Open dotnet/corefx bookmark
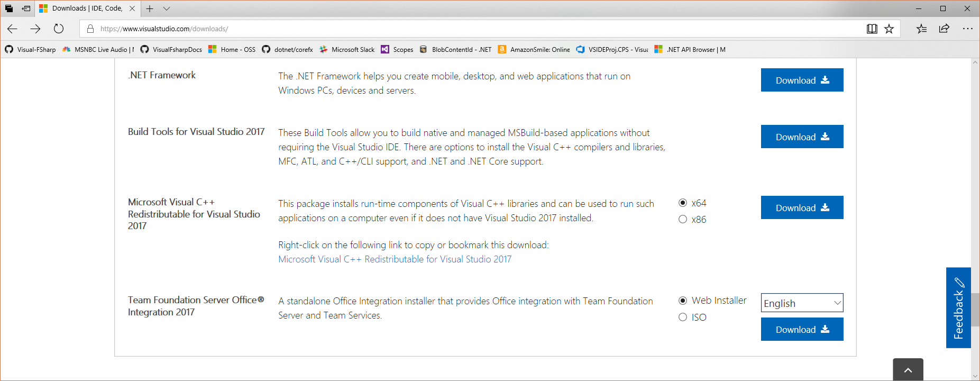The image size is (980, 381). [x=287, y=49]
